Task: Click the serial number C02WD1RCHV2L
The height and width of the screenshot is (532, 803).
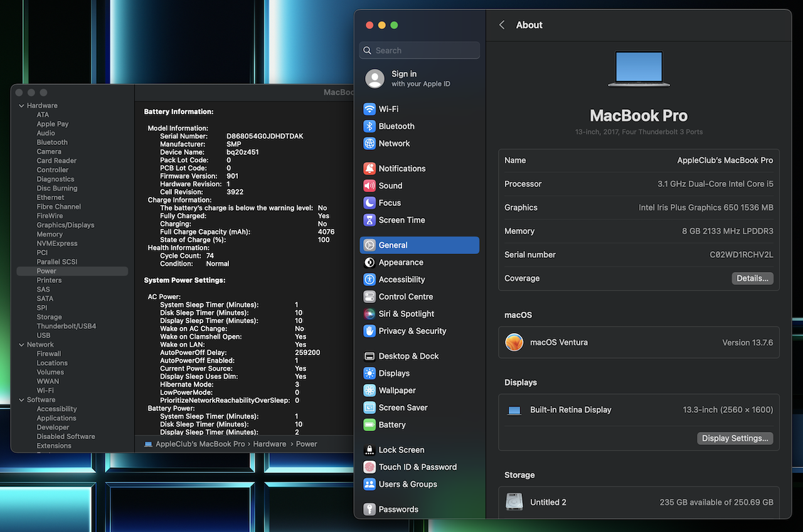Action: click(x=742, y=255)
